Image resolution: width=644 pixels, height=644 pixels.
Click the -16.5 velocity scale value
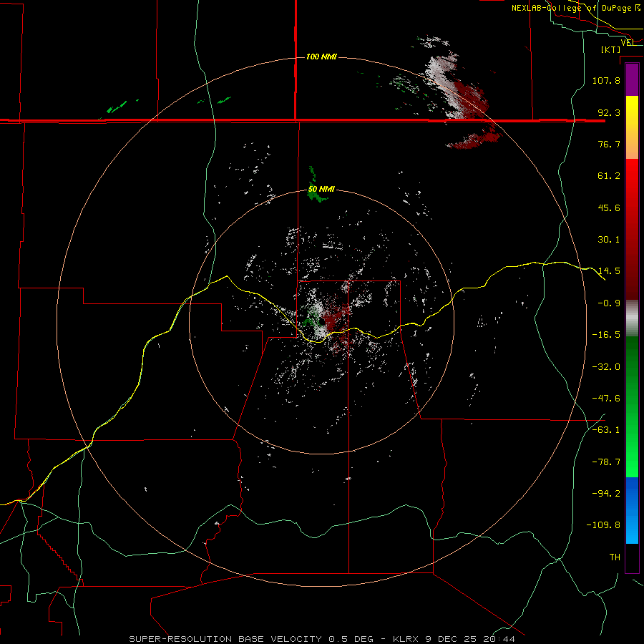point(606,335)
